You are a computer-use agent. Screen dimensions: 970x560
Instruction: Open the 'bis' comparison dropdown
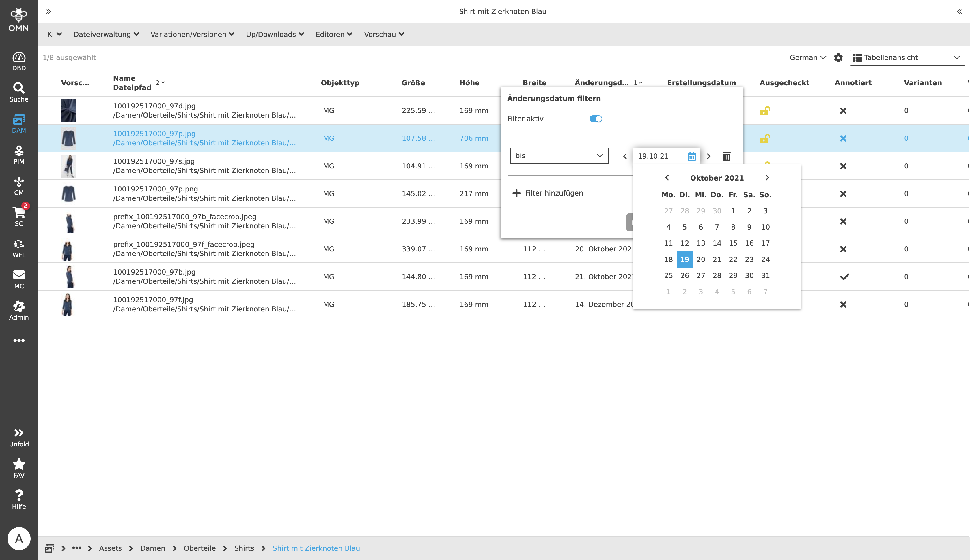559,156
